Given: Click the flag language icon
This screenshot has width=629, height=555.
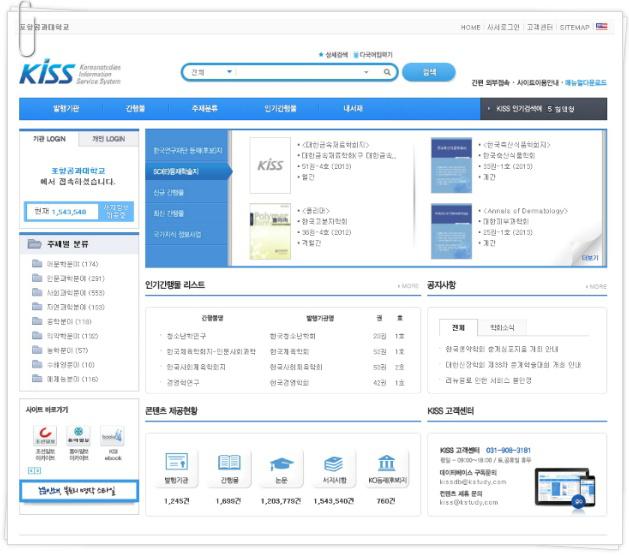Looking at the screenshot, I should (x=601, y=26).
